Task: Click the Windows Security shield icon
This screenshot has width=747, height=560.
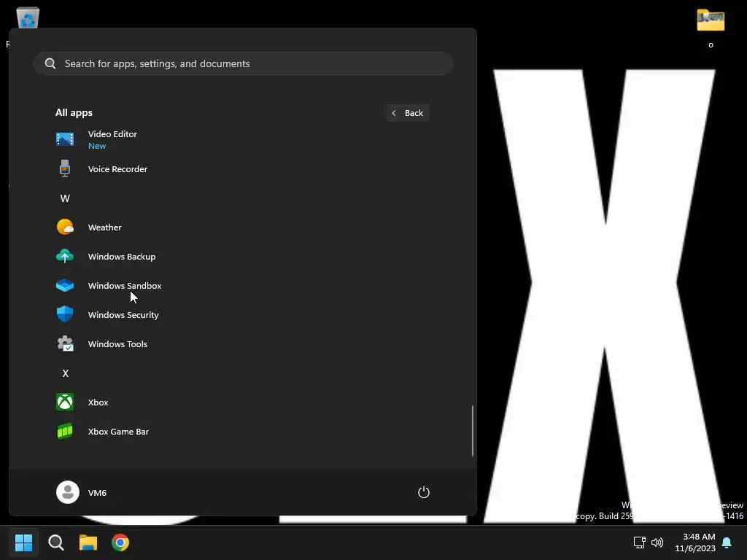Action: tap(65, 314)
